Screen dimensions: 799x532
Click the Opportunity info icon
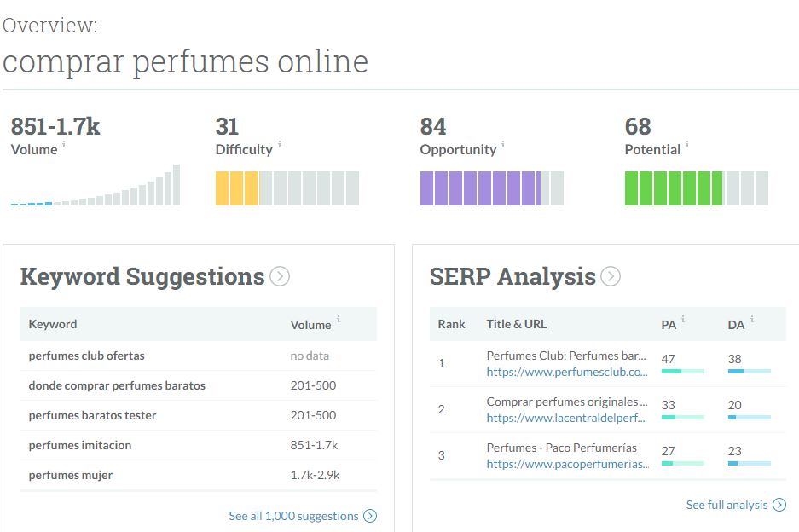tap(503, 145)
